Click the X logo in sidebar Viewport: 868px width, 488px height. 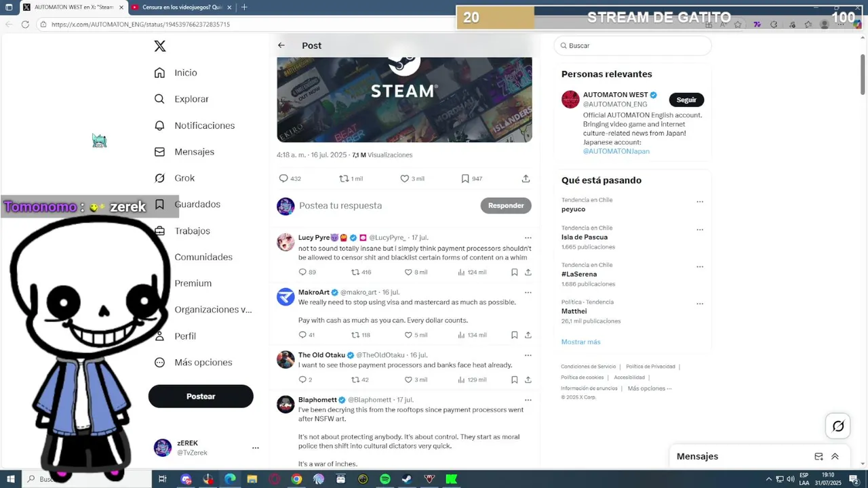[160, 46]
